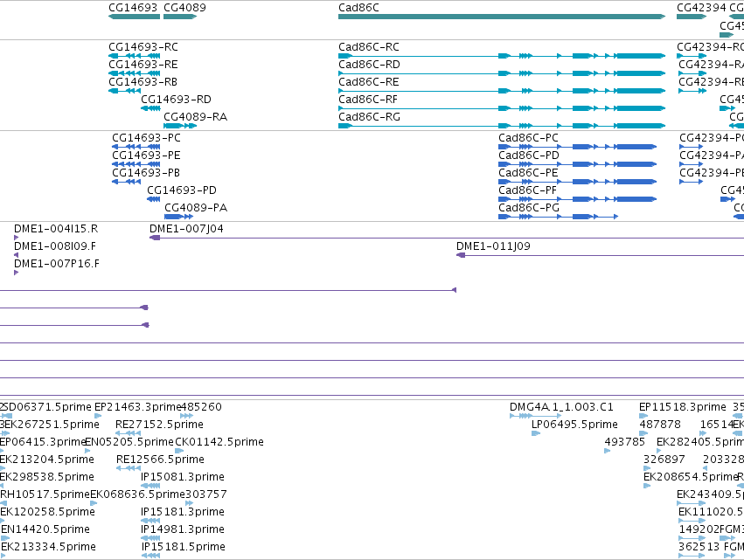Click the teal CG4089 gene arrow glyph
744x560 pixels.
point(180,17)
